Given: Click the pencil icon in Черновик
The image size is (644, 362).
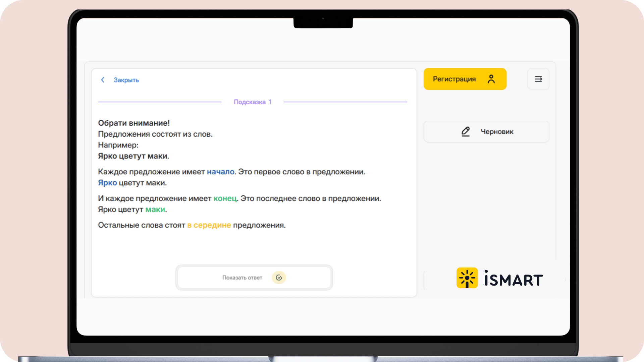Looking at the screenshot, I should (x=466, y=131).
